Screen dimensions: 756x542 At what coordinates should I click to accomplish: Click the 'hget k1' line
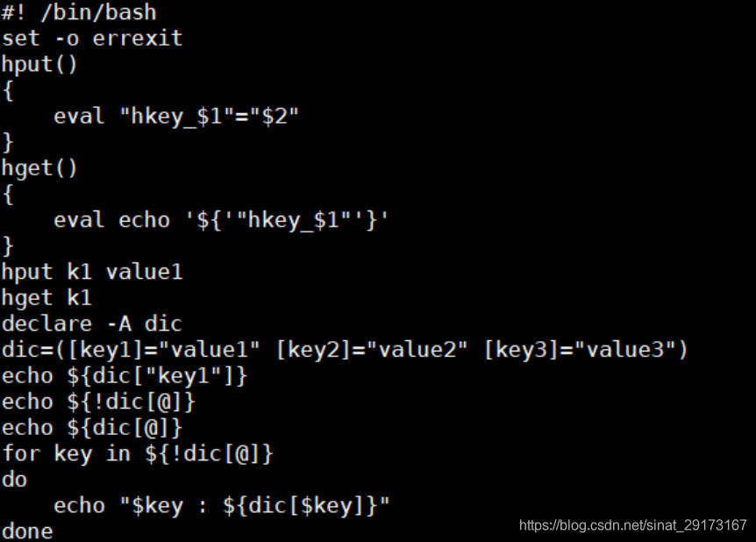click(x=46, y=298)
